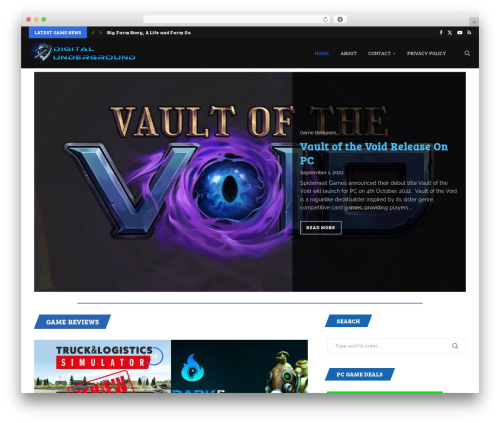The height and width of the screenshot is (423, 500).
Task: Open the X (Twitter) social icon
Action: click(450, 33)
